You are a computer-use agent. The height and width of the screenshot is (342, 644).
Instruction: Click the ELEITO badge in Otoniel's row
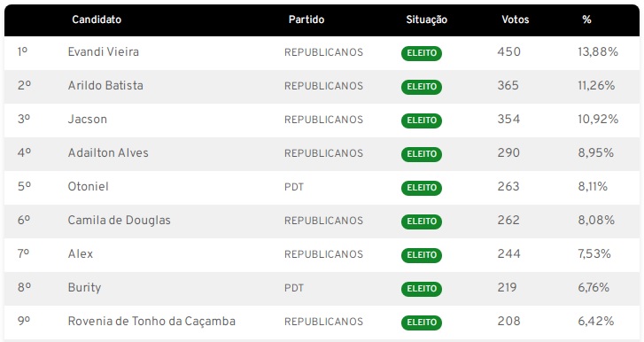[422, 188]
